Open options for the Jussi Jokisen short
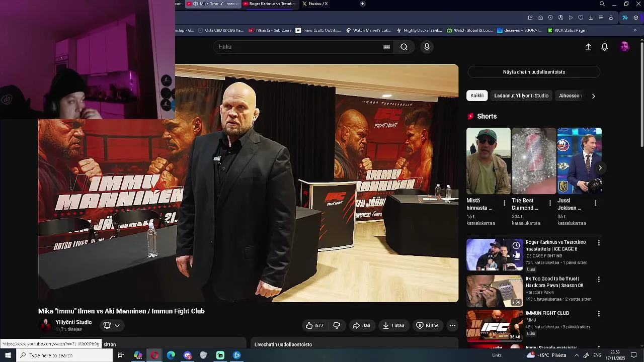Screen dimensions: 644x362 596,203
